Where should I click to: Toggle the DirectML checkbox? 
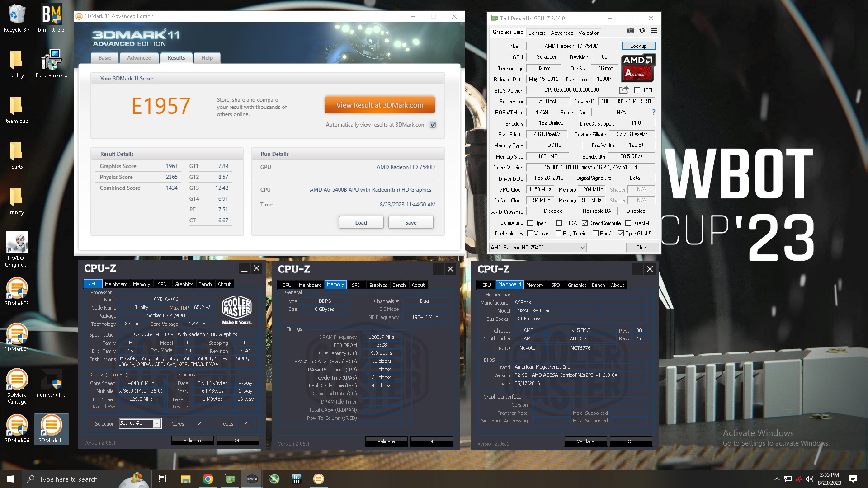628,223
